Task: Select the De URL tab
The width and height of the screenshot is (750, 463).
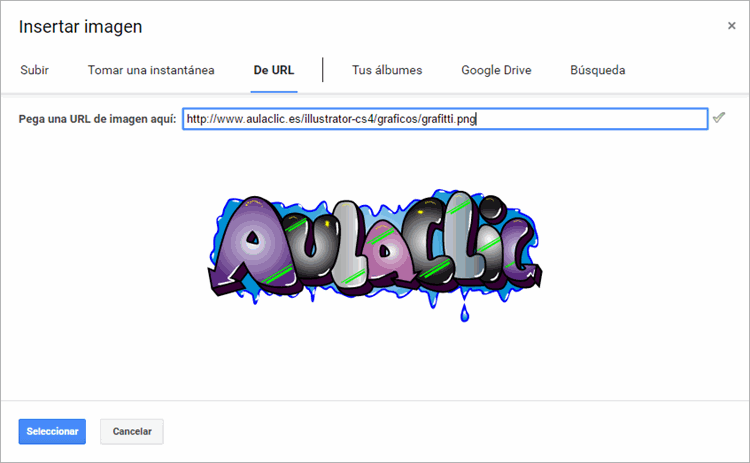Action: click(x=274, y=70)
